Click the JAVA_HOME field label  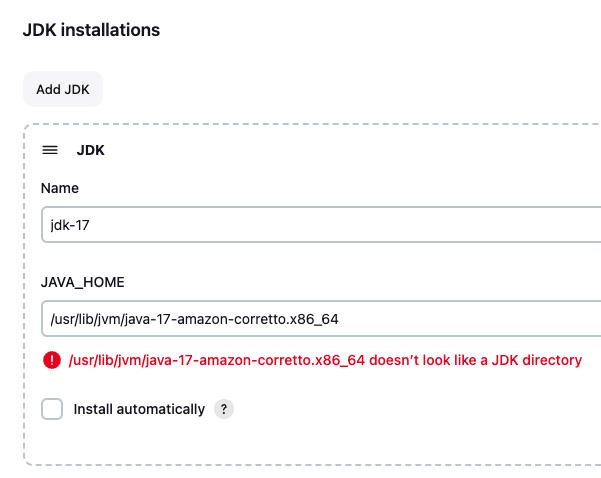click(x=83, y=282)
